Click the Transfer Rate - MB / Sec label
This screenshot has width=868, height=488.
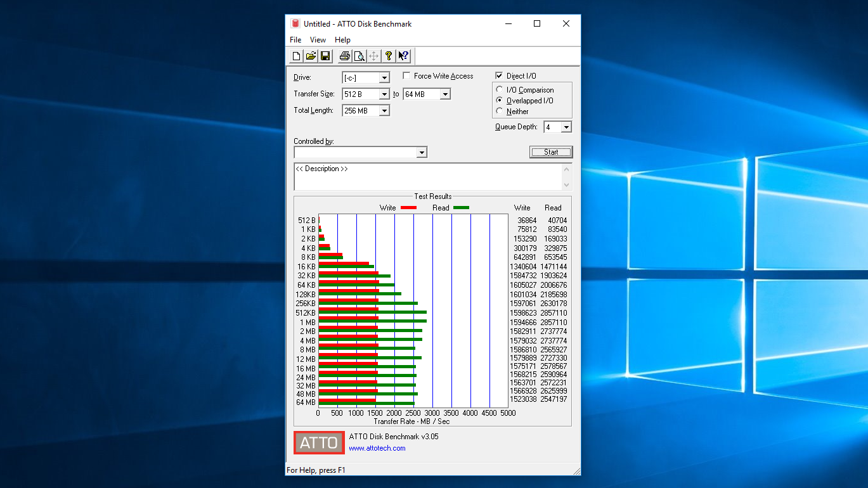click(x=411, y=421)
